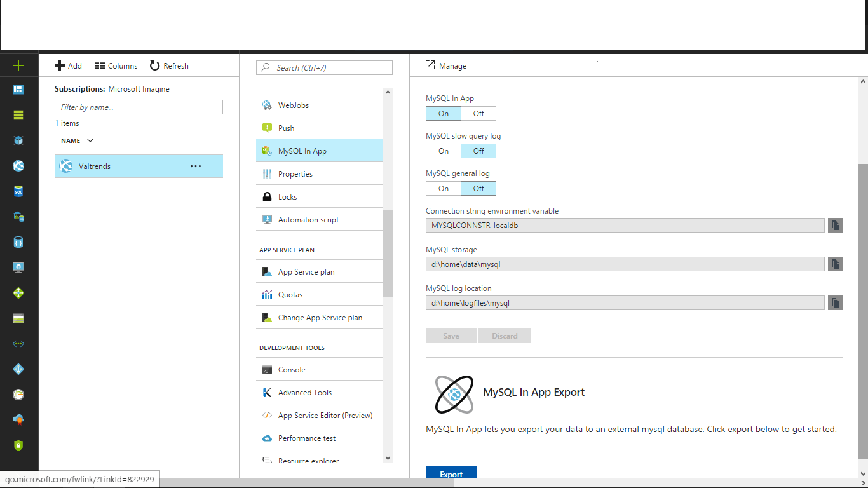868x488 pixels.
Task: Open the Properties menu item
Action: [x=295, y=173]
